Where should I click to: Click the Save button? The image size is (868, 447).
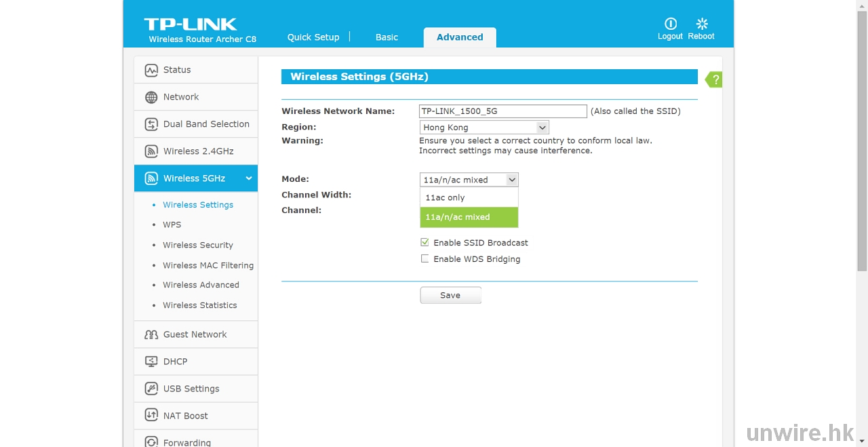point(450,295)
